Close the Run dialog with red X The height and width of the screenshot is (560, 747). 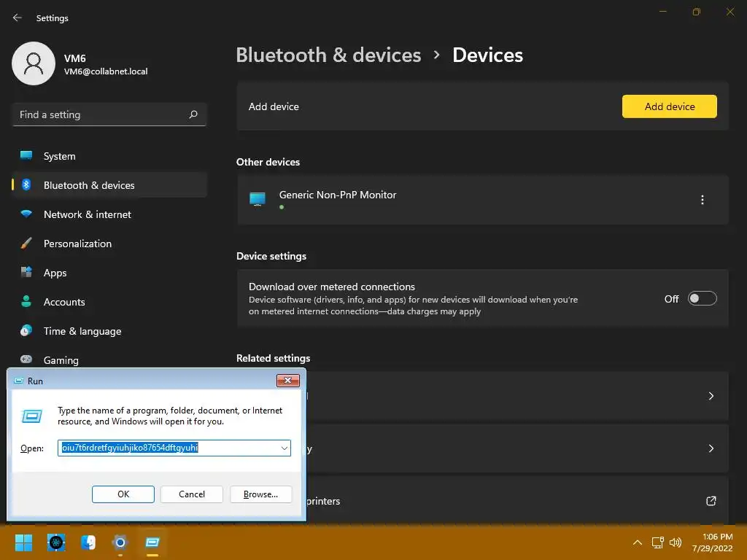[287, 381]
